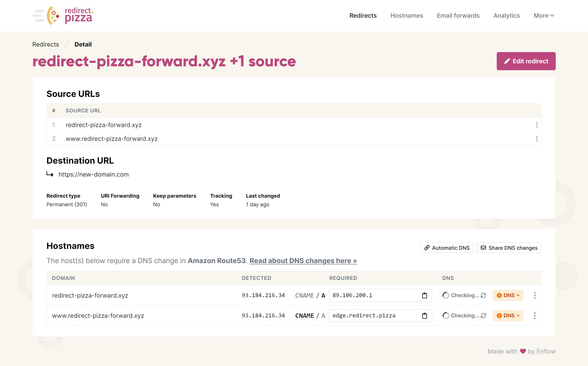Refresh DNS check for www.redirect-pizza-forward.xyz

pos(483,316)
